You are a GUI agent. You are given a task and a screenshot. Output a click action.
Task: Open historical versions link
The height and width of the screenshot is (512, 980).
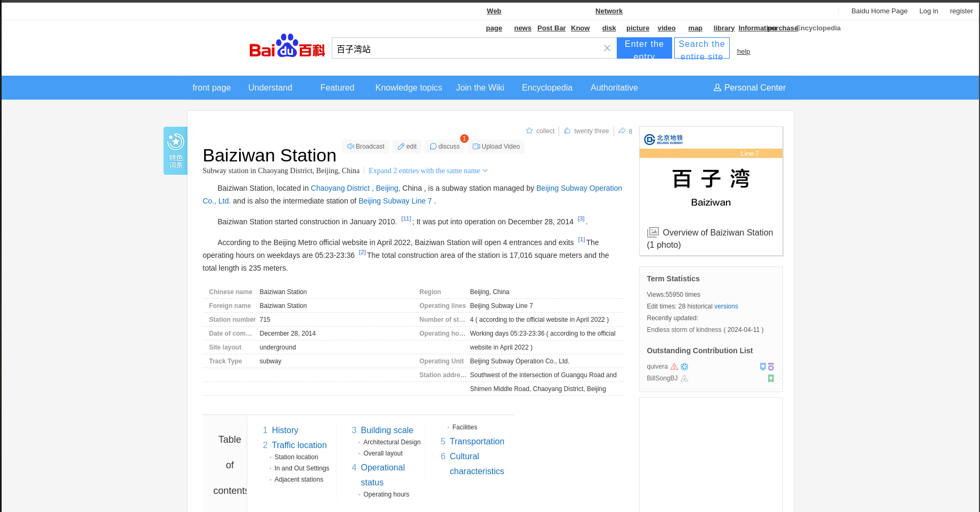pos(726,306)
